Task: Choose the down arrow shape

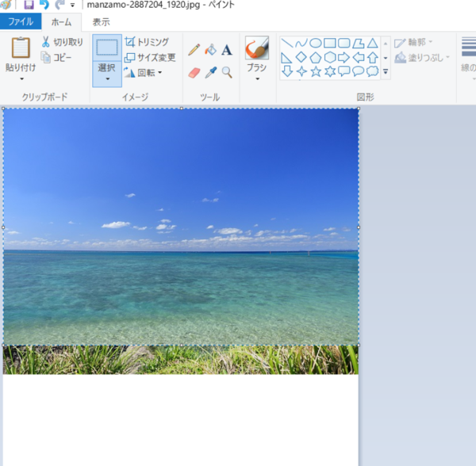Action: (x=287, y=71)
